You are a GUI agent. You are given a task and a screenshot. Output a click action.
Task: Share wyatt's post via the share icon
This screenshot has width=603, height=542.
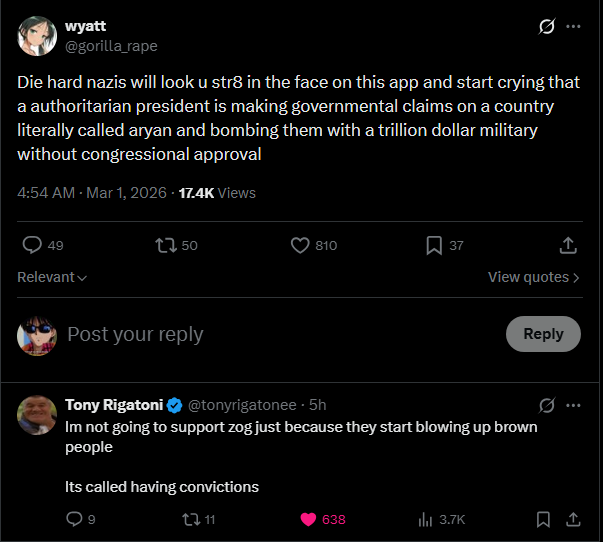(x=567, y=245)
